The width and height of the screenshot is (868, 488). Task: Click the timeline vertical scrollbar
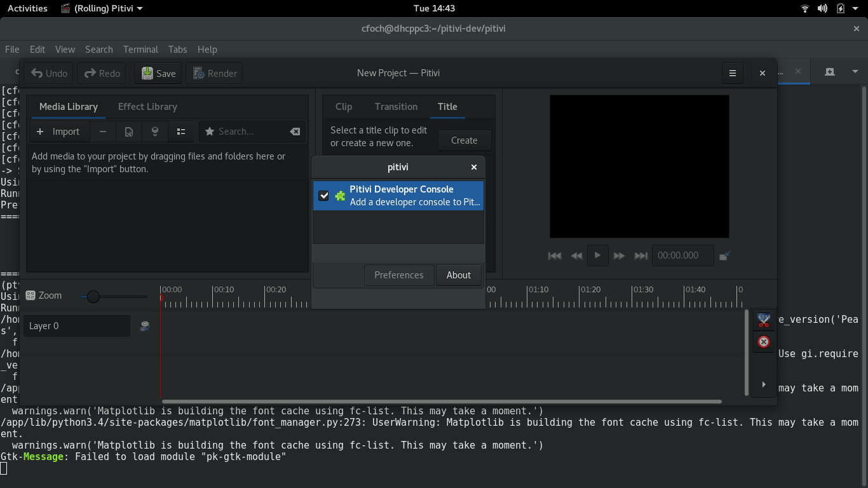(747, 351)
